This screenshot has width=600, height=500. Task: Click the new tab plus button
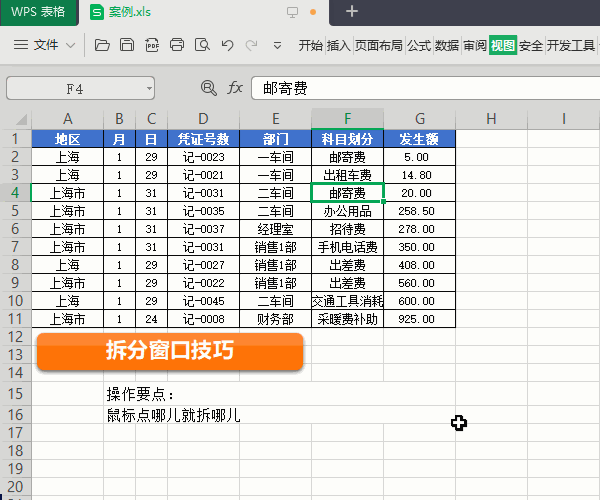click(x=351, y=12)
